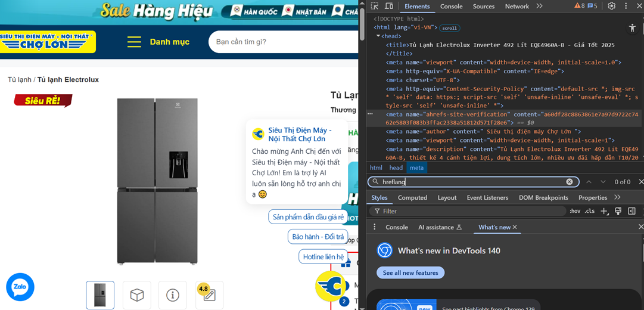
Task: Show more Styles pane tabs
Action: coord(617,197)
